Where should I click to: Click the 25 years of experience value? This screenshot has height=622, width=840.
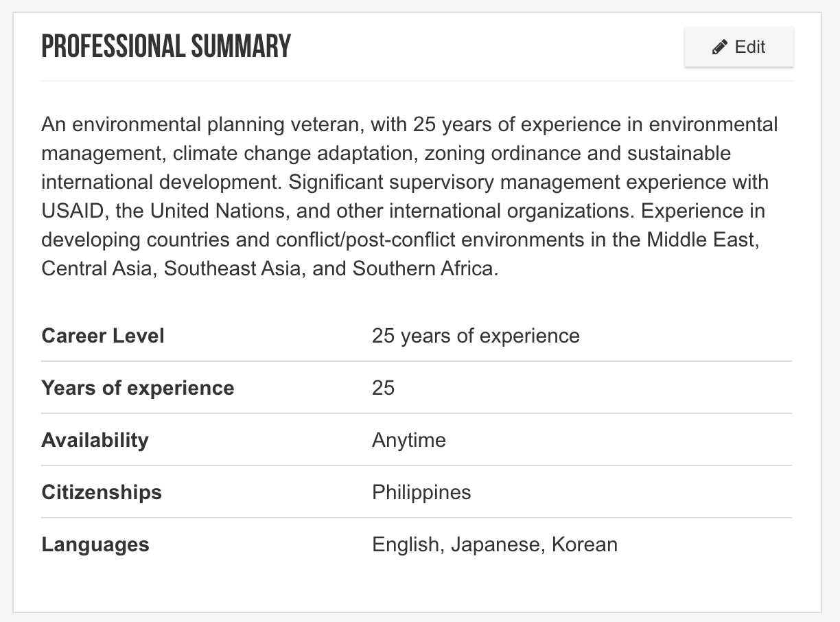476,336
